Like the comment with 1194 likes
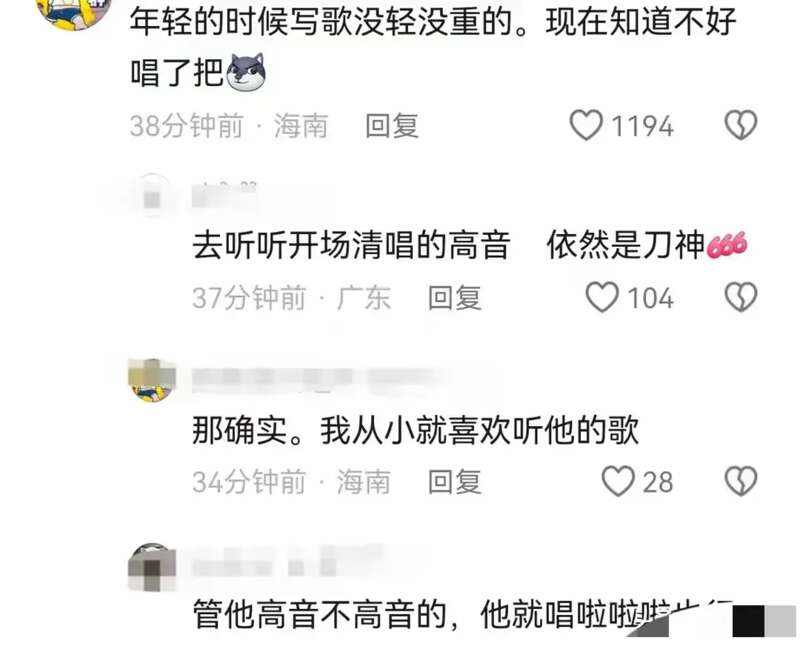Screen dimensions: 800x649 (586, 126)
